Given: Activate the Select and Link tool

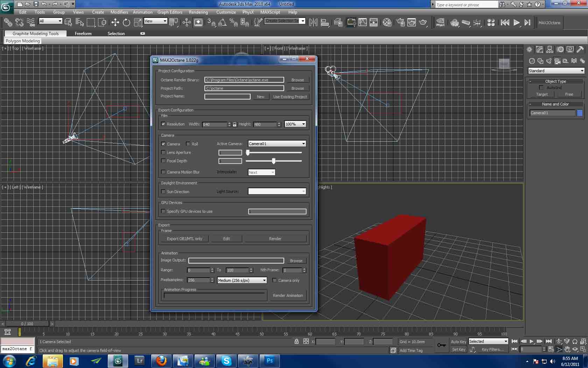Looking at the screenshot, I should pyautogui.click(x=8, y=22).
